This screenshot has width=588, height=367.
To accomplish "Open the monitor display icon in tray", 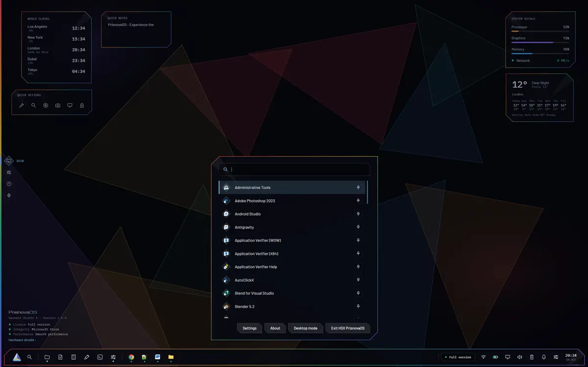I will [508, 357].
